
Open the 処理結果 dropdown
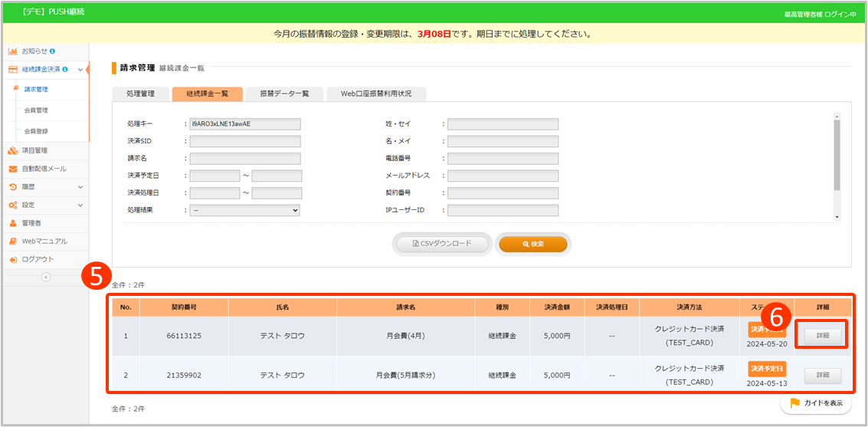(245, 210)
